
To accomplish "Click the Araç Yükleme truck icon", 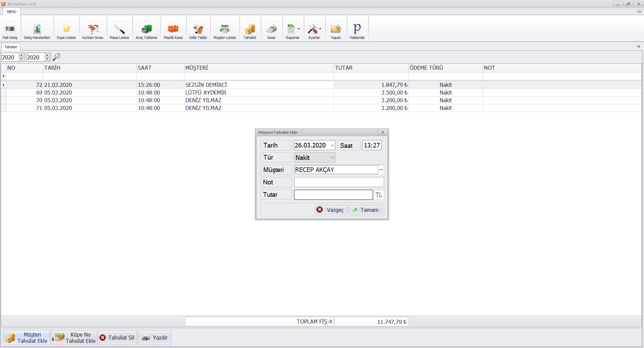I will [x=146, y=29].
